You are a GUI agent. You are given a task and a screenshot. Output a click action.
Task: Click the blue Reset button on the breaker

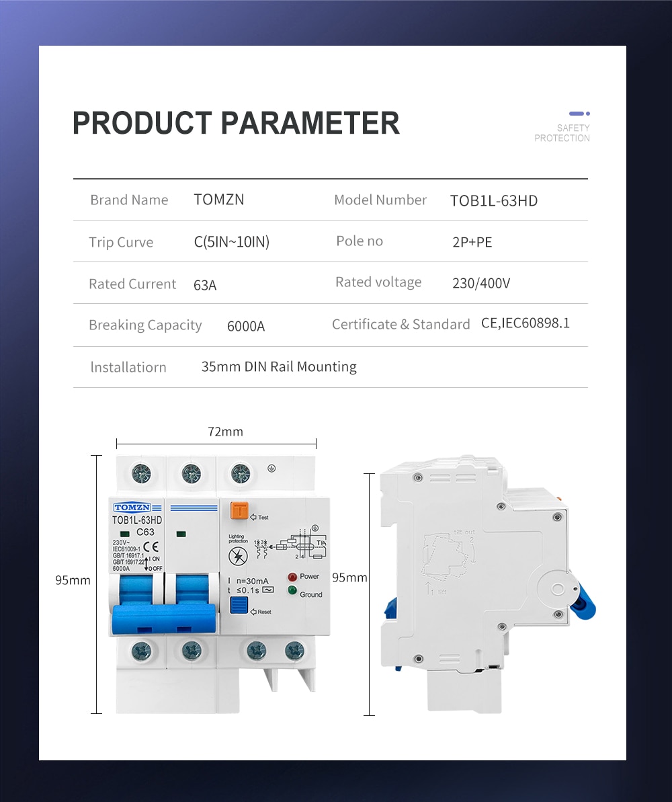tap(239, 604)
